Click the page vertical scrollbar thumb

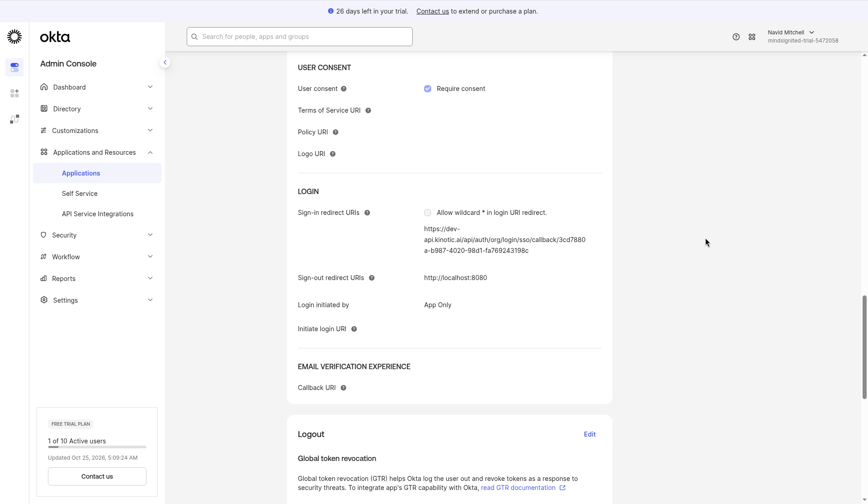(x=864, y=347)
